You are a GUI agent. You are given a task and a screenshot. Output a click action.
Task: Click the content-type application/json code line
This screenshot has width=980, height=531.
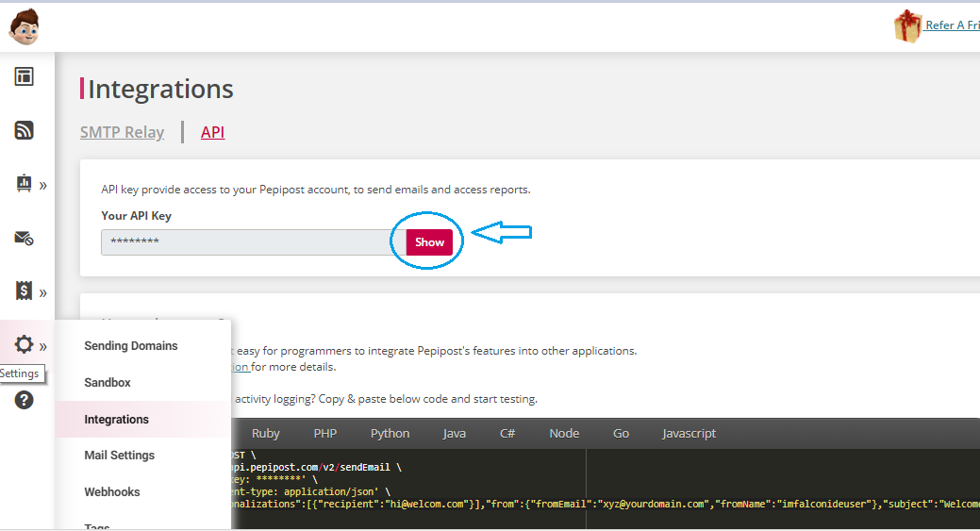310,491
